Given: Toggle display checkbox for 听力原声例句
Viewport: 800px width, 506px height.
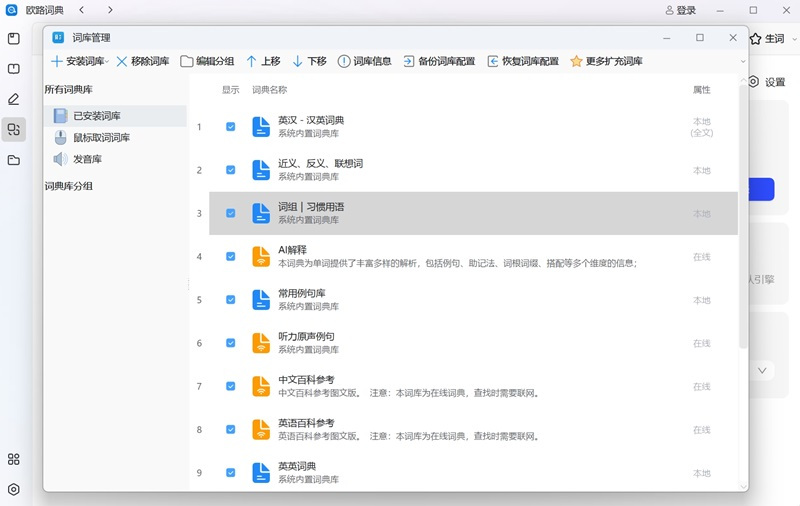Looking at the screenshot, I should click(231, 343).
